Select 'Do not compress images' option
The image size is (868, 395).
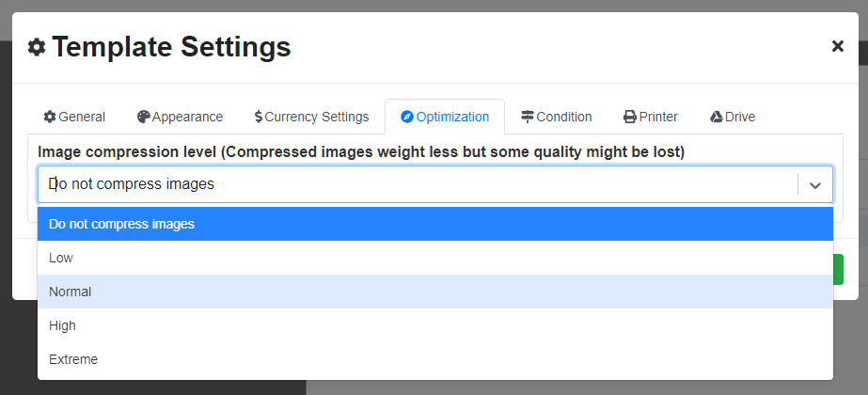(x=435, y=225)
